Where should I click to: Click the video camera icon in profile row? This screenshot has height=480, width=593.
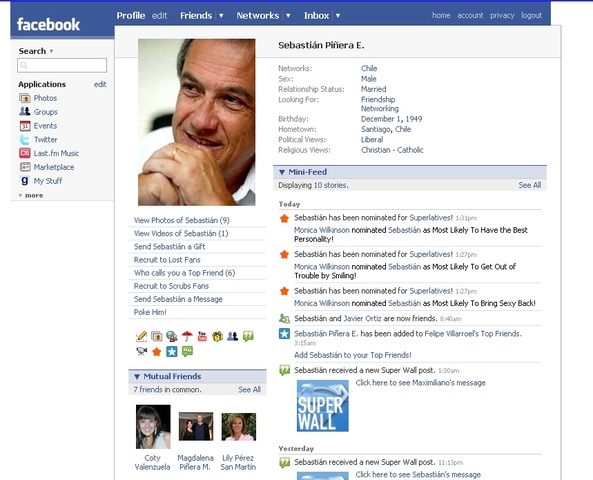(141, 352)
